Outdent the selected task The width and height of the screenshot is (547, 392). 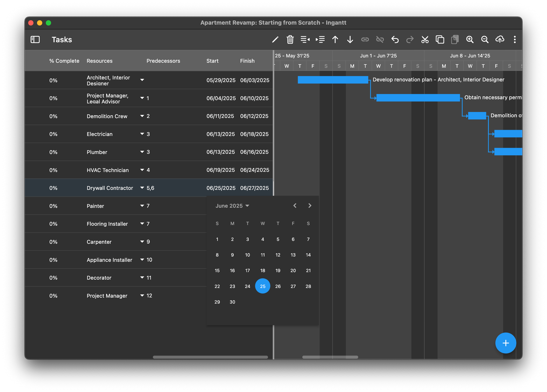305,40
